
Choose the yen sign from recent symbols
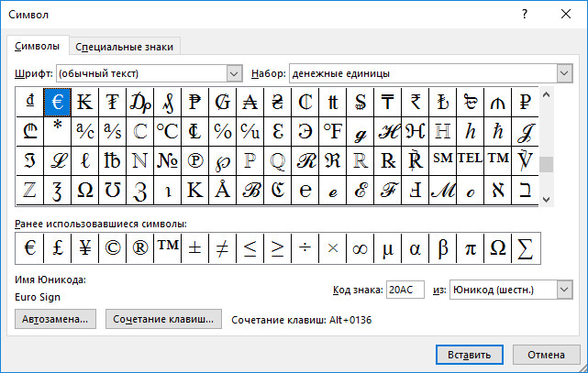pyautogui.click(x=84, y=248)
